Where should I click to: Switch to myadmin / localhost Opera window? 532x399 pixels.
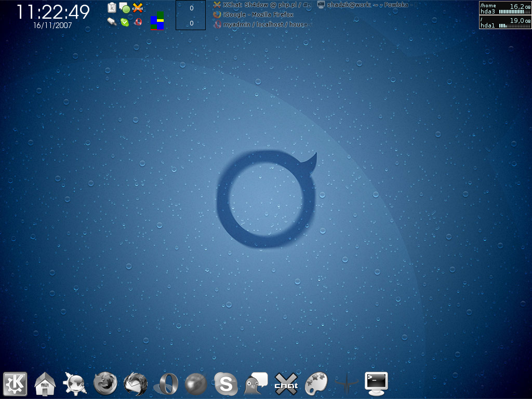coord(262,24)
